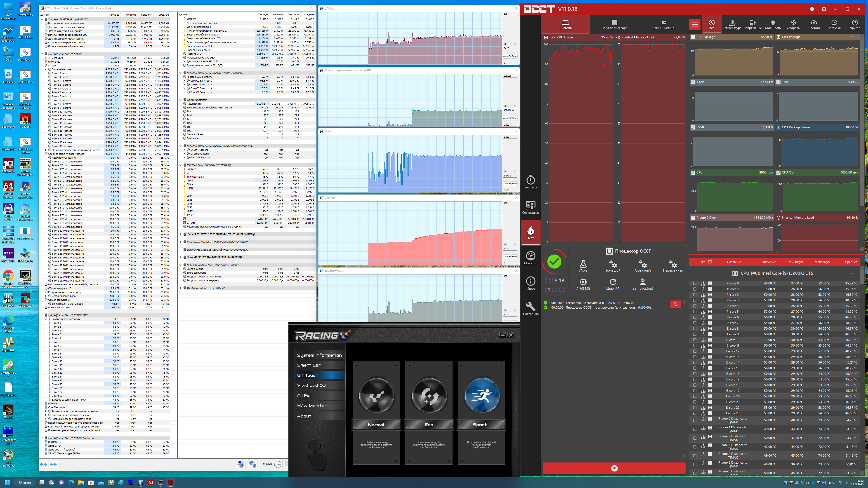Click the OCCT screenshot camera icon
The image size is (868, 488).
tap(824, 9)
